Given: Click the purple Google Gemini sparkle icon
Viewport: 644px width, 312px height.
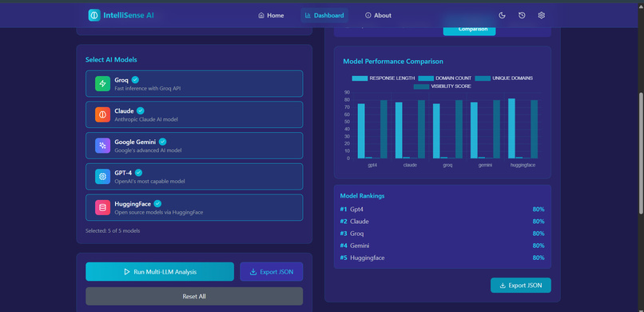Looking at the screenshot, I should [103, 146].
